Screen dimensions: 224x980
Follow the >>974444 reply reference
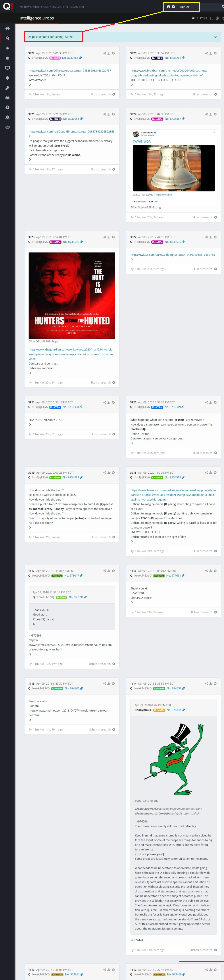[137, 940]
